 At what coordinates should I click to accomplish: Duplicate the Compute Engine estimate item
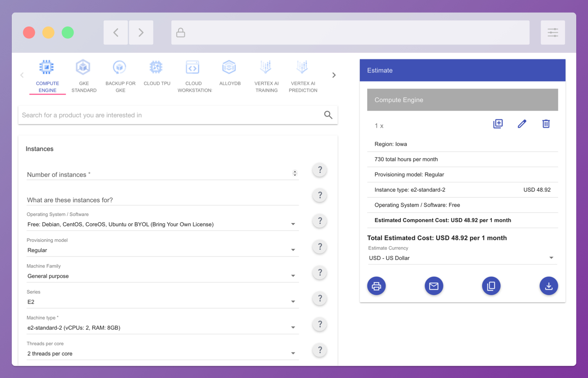coord(498,124)
